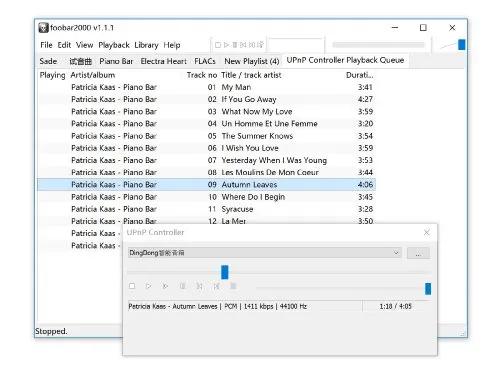Click the Stop icon in UPnP Controller

[132, 286]
